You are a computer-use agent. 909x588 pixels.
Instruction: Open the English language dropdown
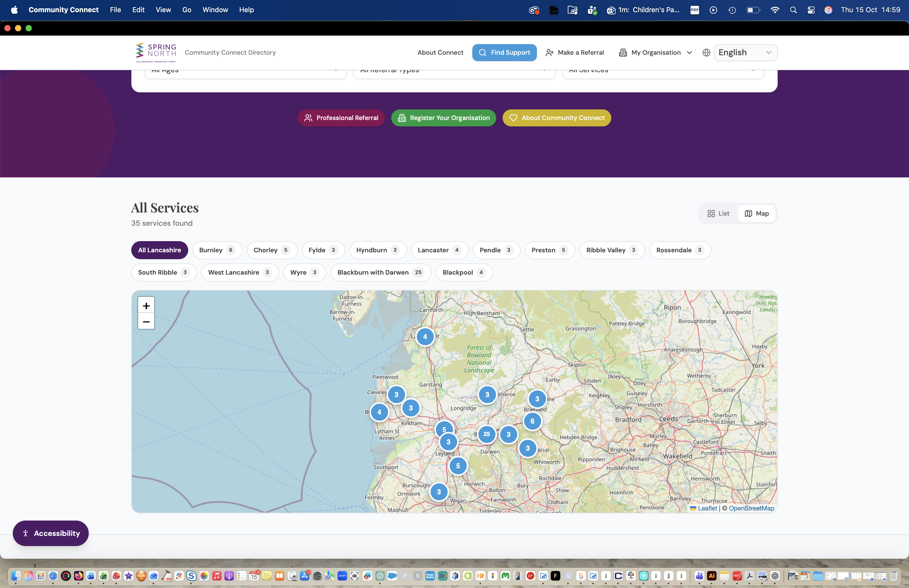tap(745, 53)
